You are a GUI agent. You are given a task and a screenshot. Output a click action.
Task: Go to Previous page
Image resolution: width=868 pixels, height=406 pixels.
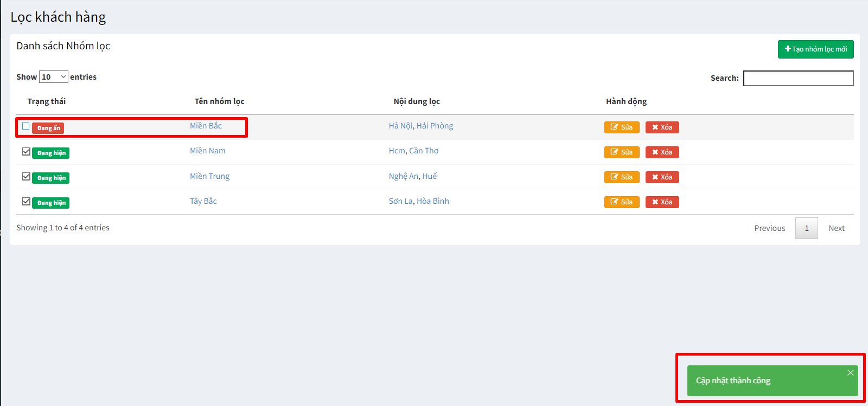(770, 228)
